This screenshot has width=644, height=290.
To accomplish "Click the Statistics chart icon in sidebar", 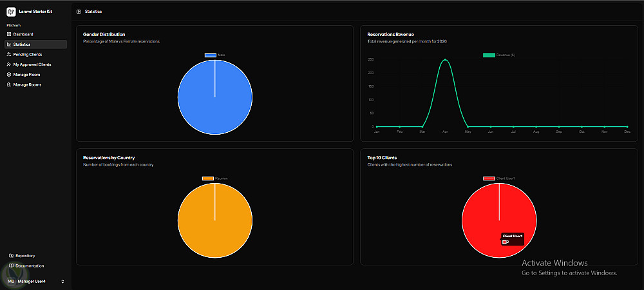I will (x=9, y=44).
